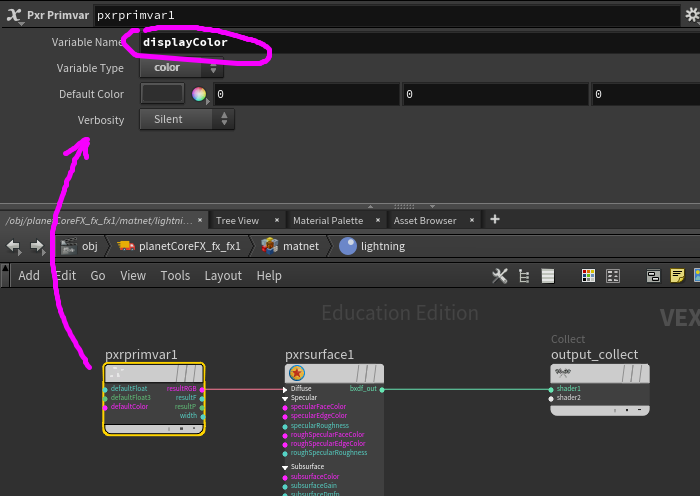
Task: Add a sticky note icon
Action: coord(677,276)
